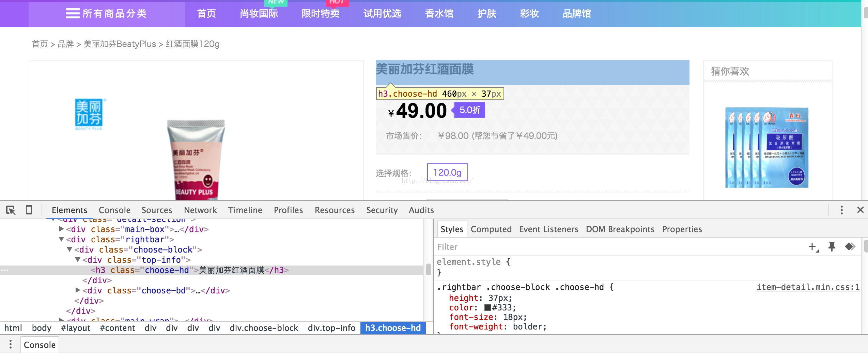Open 尚妆国际 navigation item
The width and height of the screenshot is (868, 354).
[259, 13]
